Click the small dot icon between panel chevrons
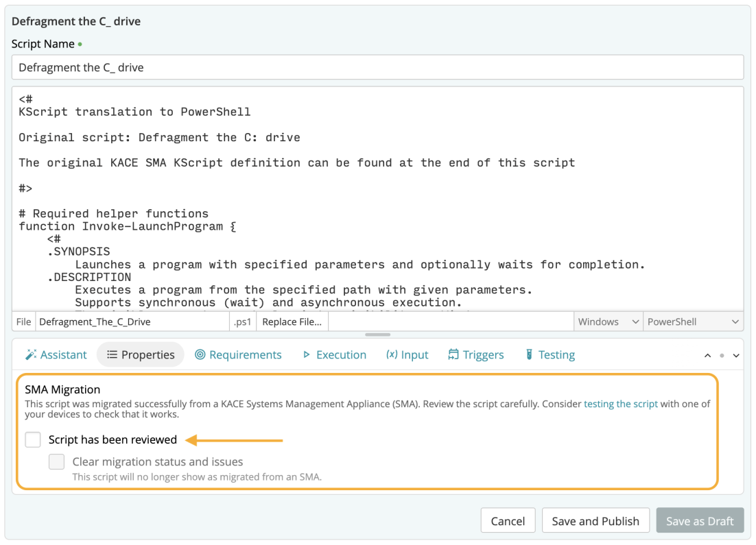 [x=722, y=356]
